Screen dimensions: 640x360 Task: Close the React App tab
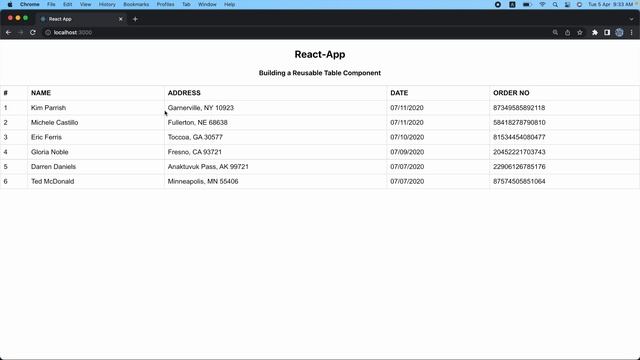120,19
